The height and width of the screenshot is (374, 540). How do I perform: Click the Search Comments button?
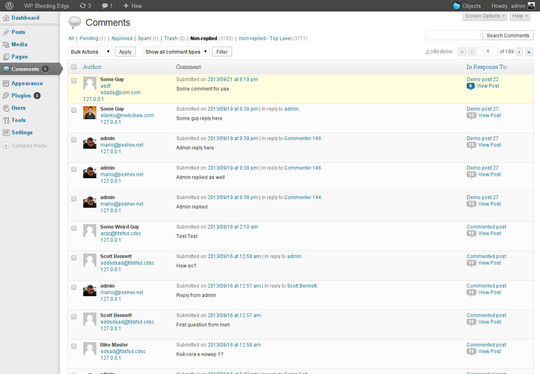(508, 35)
